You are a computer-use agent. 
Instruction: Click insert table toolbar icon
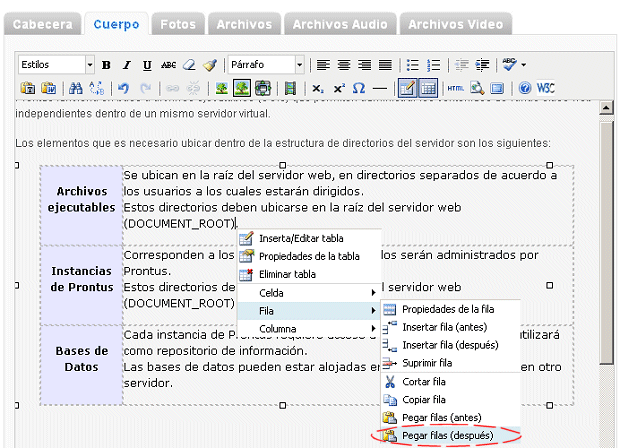click(428, 88)
